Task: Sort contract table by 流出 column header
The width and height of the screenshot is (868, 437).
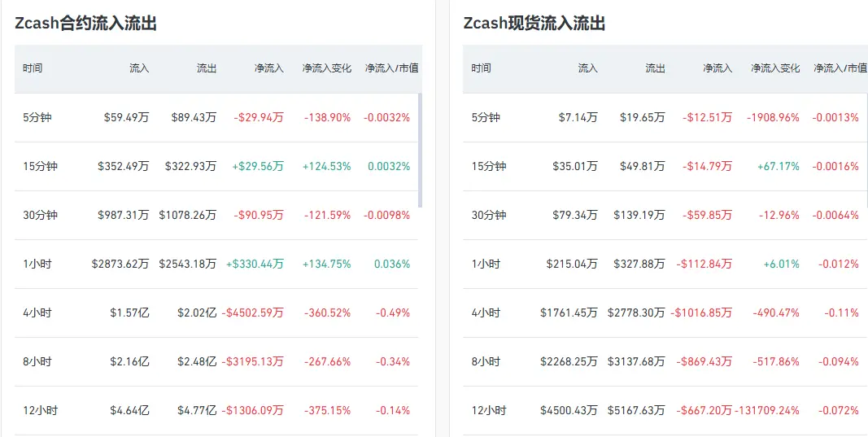Action: 207,68
